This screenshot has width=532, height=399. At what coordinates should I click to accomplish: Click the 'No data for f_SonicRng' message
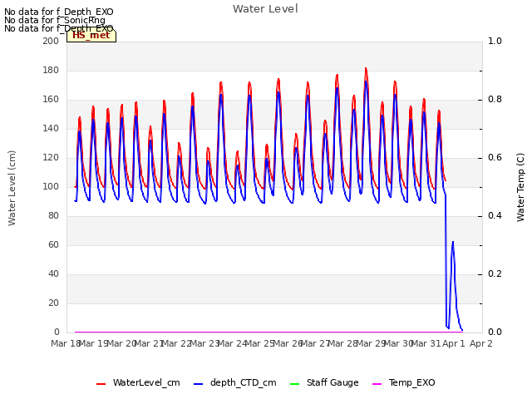pyautogui.click(x=55, y=20)
